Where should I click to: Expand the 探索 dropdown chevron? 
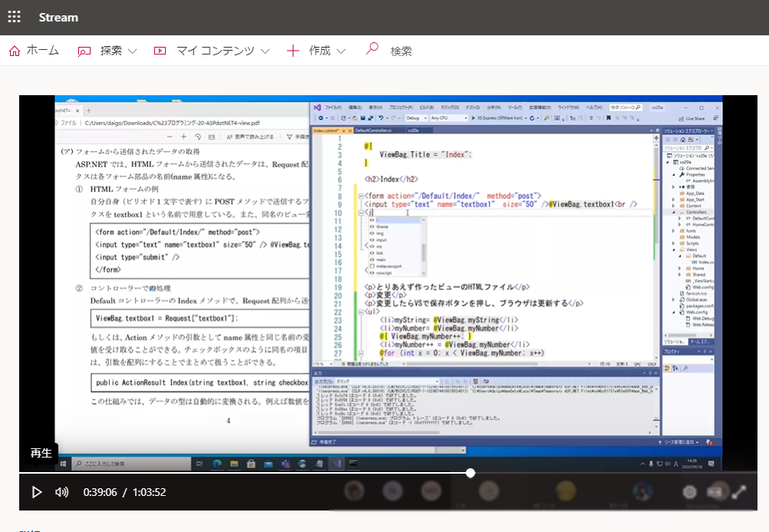[x=132, y=51]
